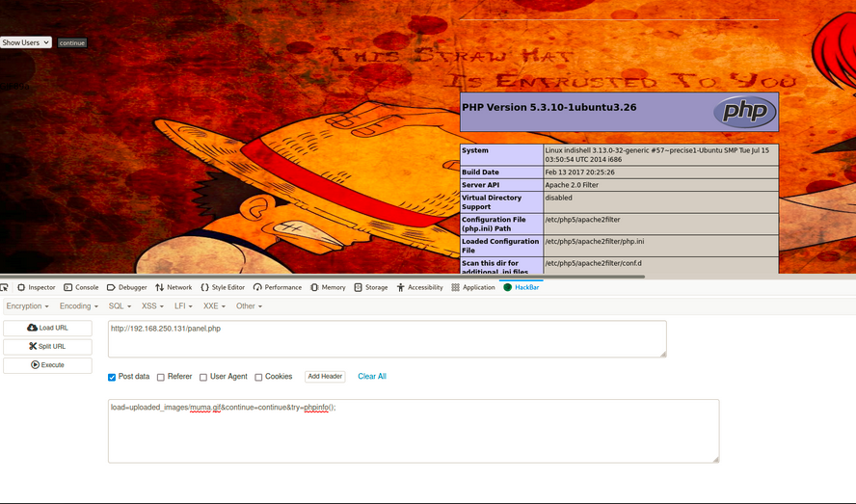Screen dimensions: 856x504
Task: Expand the XXE dropdown menu
Action: pyautogui.click(x=214, y=306)
